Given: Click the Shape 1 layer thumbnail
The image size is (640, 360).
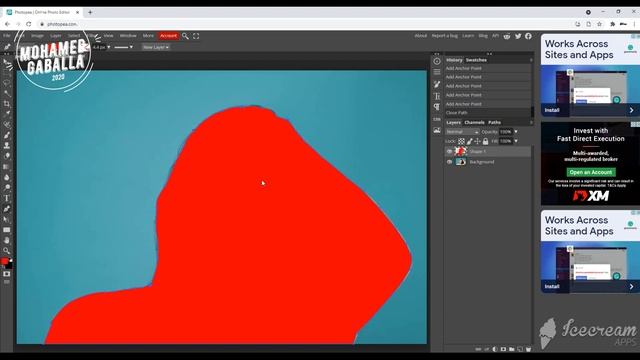Looking at the screenshot, I should pyautogui.click(x=461, y=151).
